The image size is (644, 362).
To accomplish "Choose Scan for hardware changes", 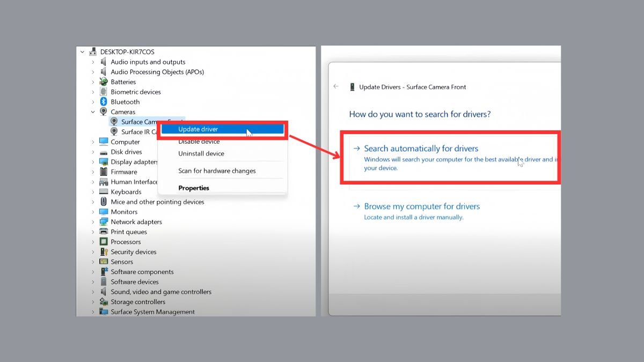I will pos(217,171).
